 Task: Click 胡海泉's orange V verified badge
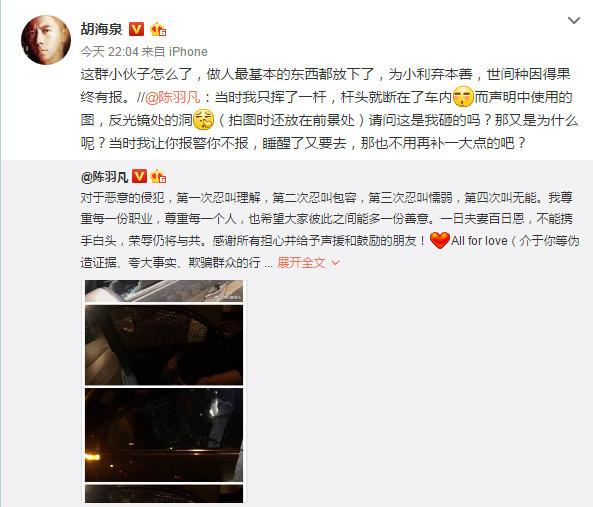pos(137,29)
